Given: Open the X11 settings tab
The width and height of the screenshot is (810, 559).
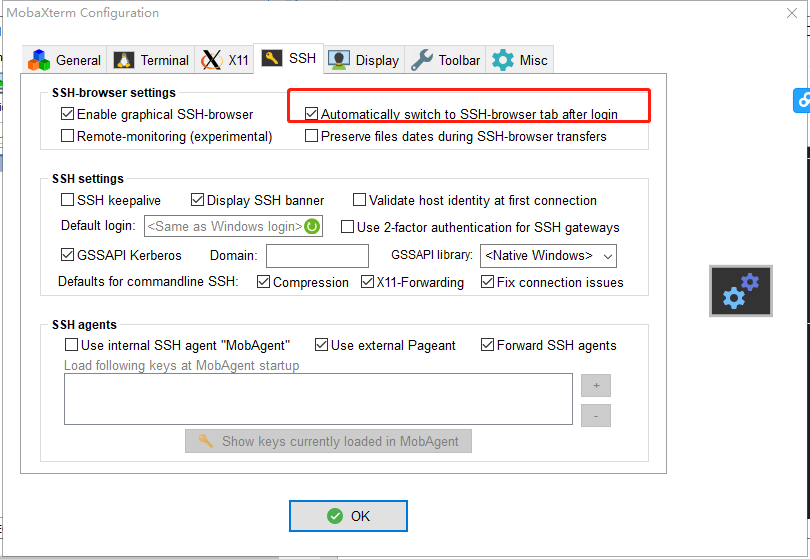Looking at the screenshot, I should [x=224, y=60].
